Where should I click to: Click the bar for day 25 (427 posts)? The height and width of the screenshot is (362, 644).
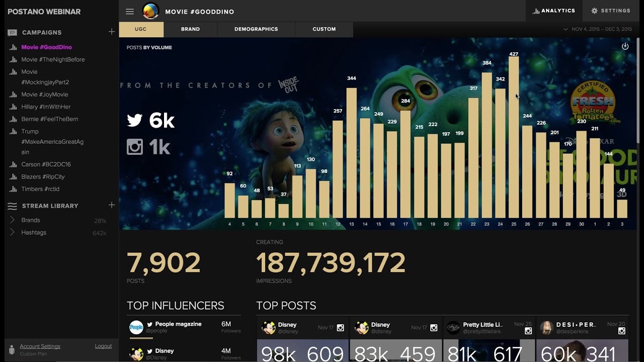pyautogui.click(x=514, y=137)
